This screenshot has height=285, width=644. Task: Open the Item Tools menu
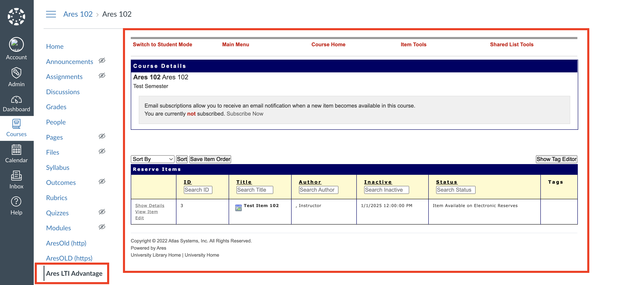(x=413, y=44)
